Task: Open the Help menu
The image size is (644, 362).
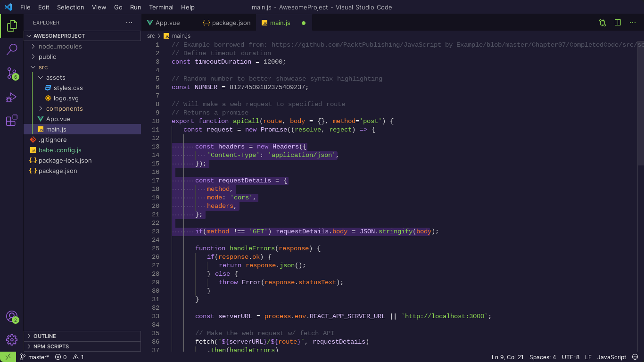Action: click(x=188, y=7)
